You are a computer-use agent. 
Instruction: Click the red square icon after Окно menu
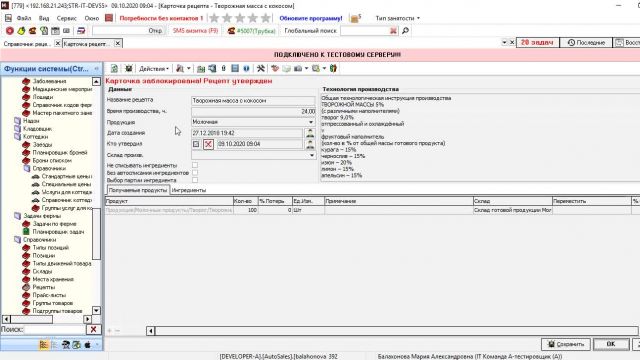pos(109,18)
